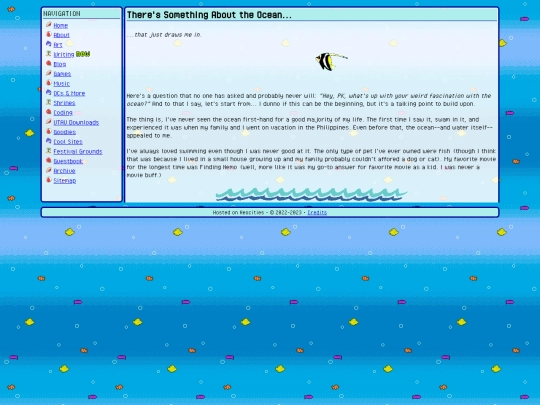
Task: Click the palm tree icon beside Shrines
Action: [x=49, y=102]
